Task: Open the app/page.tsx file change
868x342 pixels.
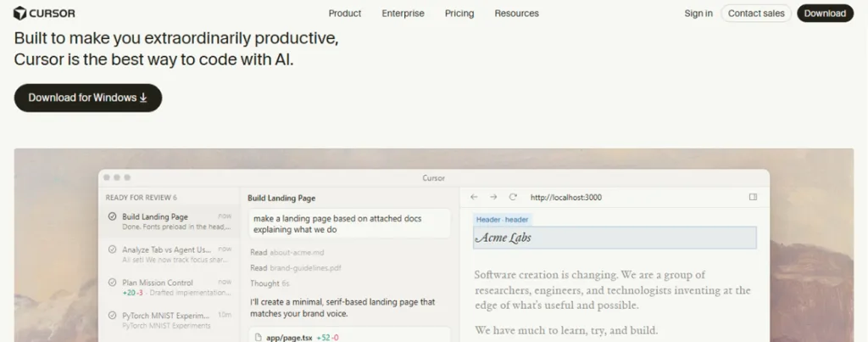Action: (x=348, y=336)
